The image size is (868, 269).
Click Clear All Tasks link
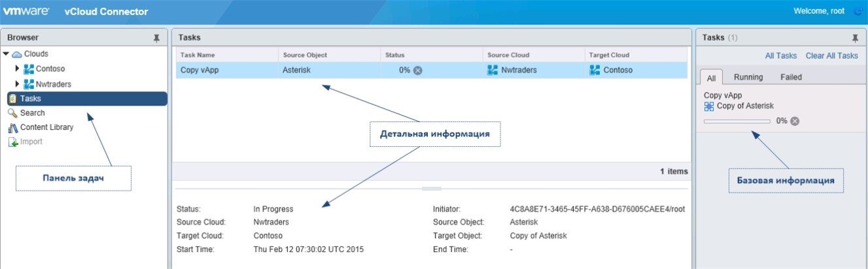[832, 56]
